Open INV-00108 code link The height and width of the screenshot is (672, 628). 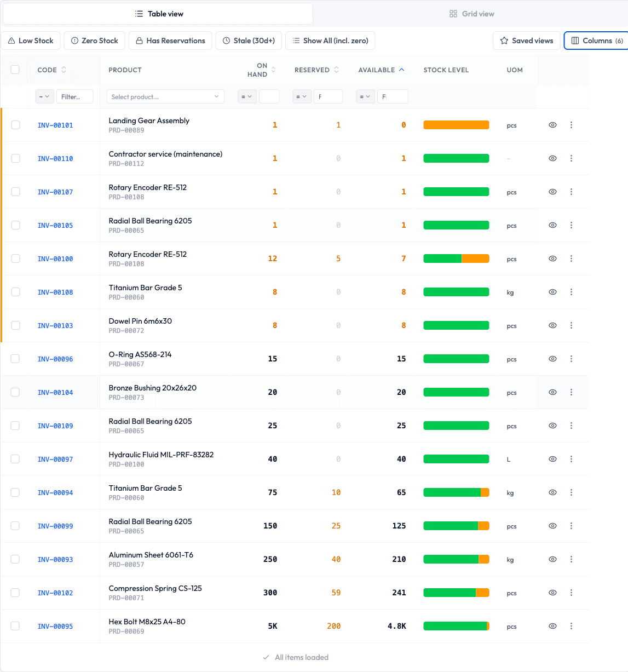[x=55, y=292]
